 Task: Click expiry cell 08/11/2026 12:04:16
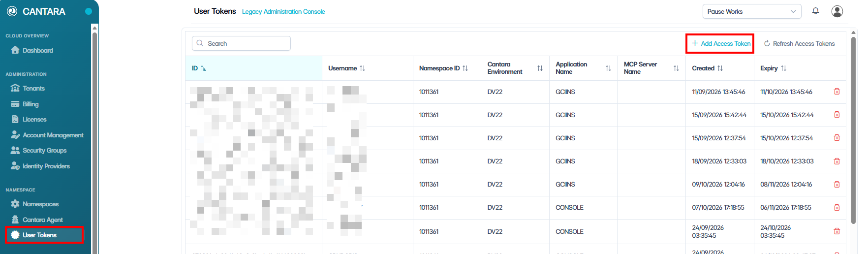point(786,185)
